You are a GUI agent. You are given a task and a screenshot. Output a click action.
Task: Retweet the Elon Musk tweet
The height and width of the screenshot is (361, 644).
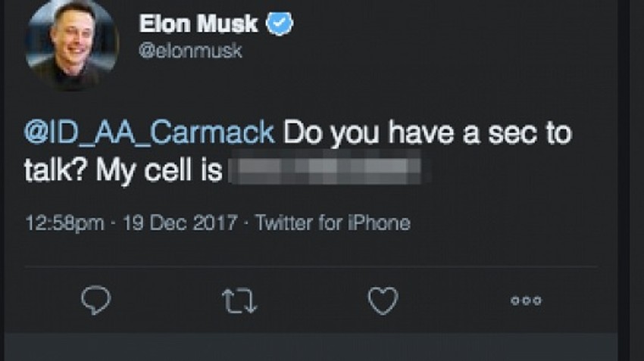click(x=240, y=300)
